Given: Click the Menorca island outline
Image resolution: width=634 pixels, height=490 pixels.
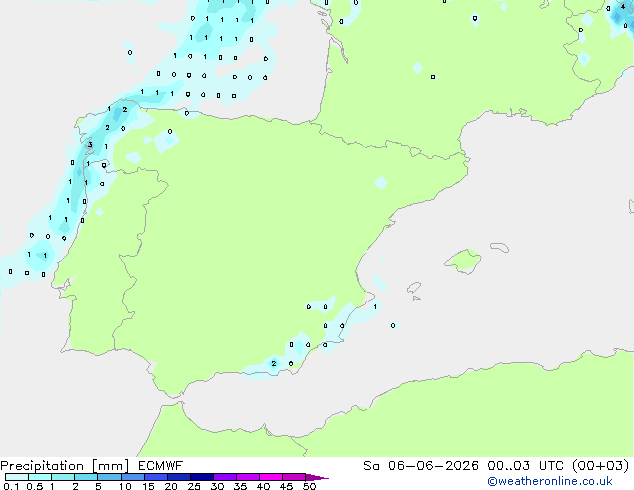Looking at the screenshot, I should (499, 247).
